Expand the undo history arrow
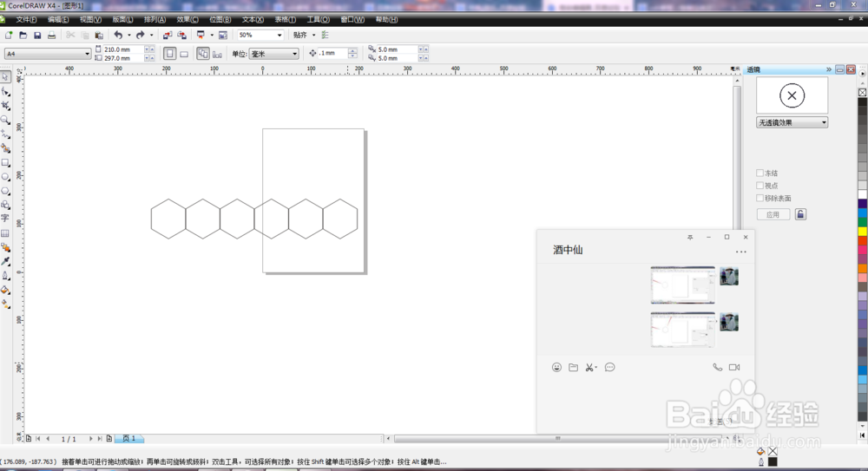This screenshot has width=868, height=471. pos(128,35)
